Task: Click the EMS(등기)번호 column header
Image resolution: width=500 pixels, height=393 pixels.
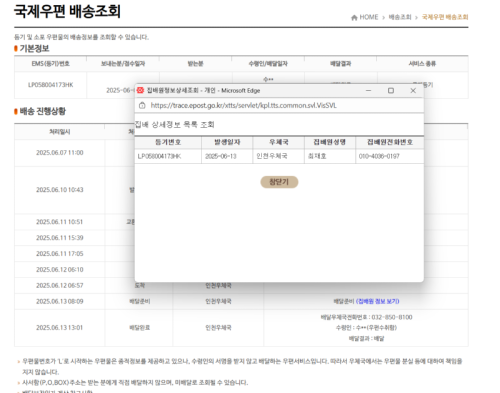Action: pos(51,64)
